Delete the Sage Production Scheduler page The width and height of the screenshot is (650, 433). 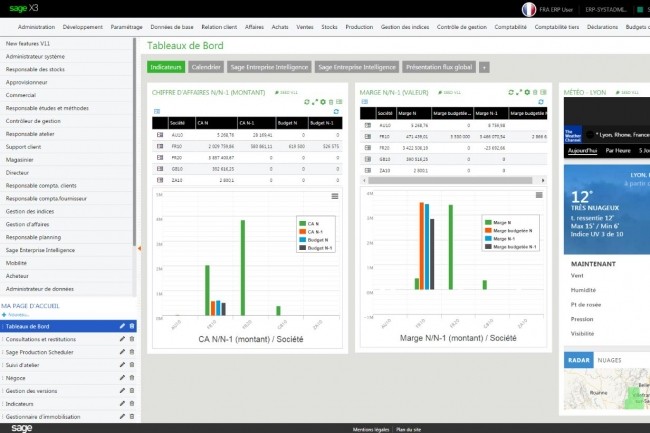tap(132, 352)
